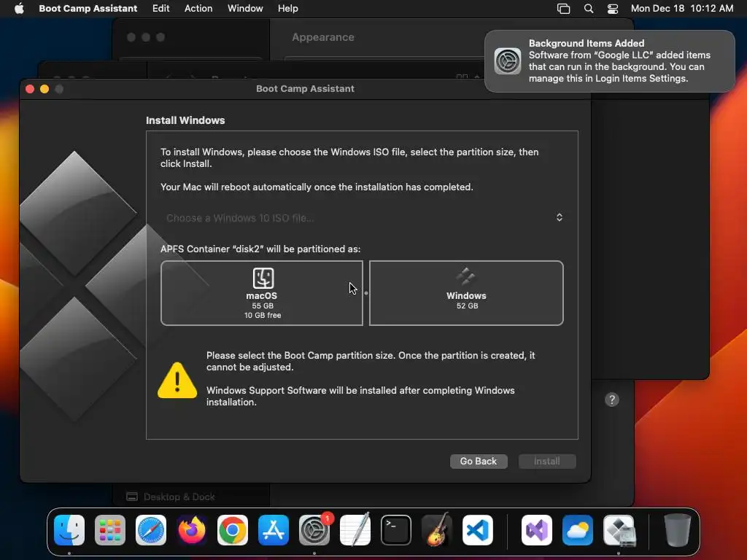The width and height of the screenshot is (747, 560).
Task: Click the APFS Container disk2 label
Action: coord(260,249)
